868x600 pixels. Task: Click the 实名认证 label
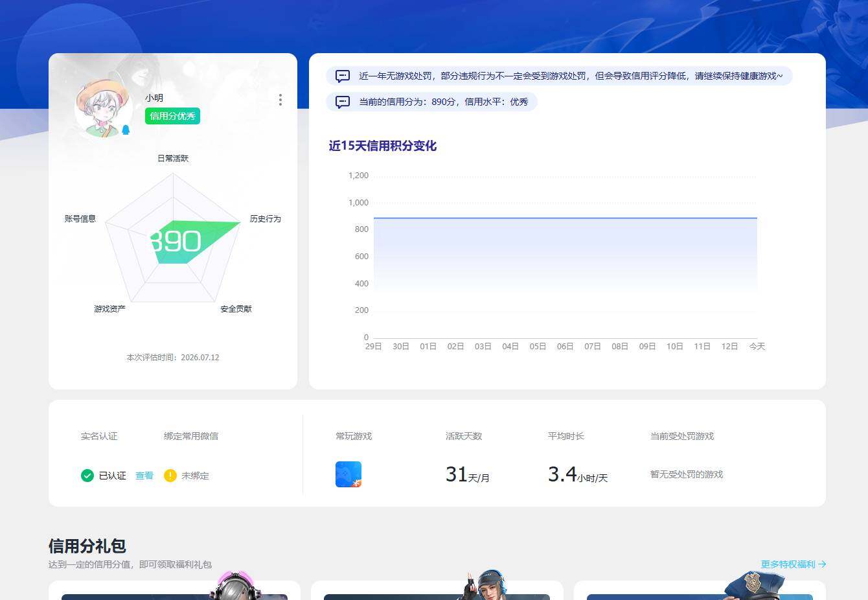[x=99, y=436]
